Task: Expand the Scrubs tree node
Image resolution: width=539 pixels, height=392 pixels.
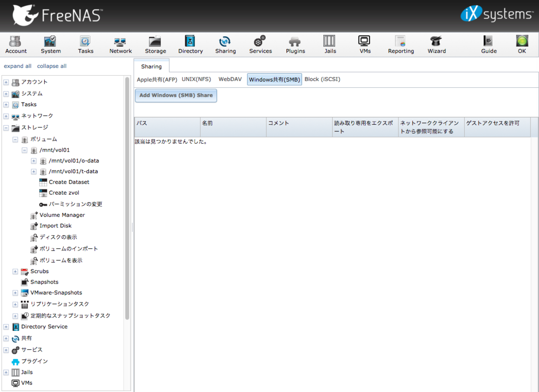Action: [15, 272]
